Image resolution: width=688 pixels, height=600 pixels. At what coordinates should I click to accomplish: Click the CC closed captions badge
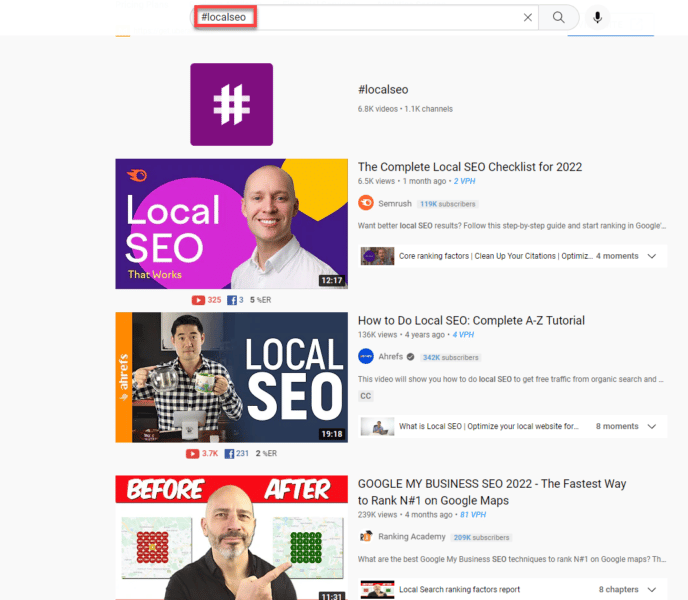366,396
